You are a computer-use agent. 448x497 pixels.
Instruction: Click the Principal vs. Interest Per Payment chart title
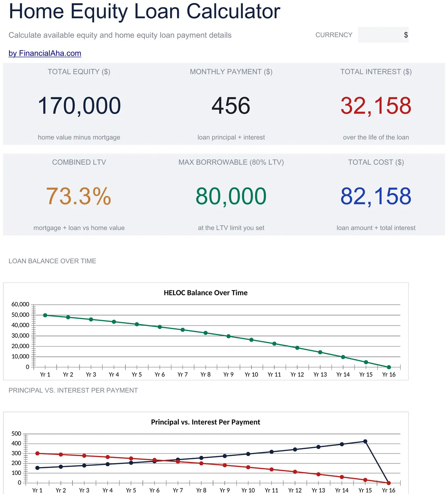[206, 422]
